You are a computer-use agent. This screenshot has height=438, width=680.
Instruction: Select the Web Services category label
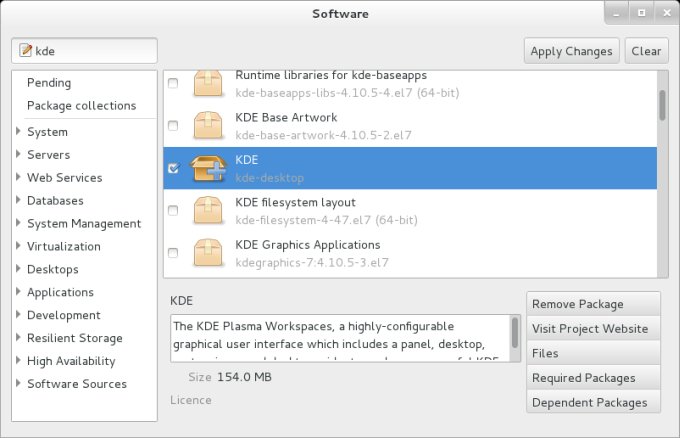(x=65, y=178)
